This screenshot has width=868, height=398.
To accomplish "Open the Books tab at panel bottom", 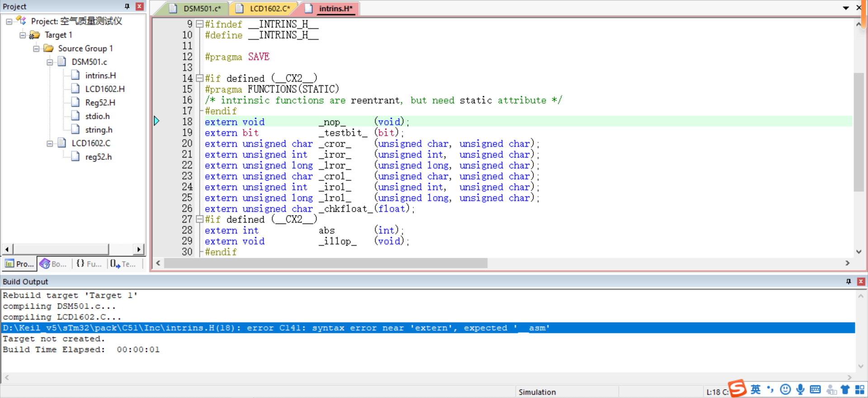I will [54, 264].
